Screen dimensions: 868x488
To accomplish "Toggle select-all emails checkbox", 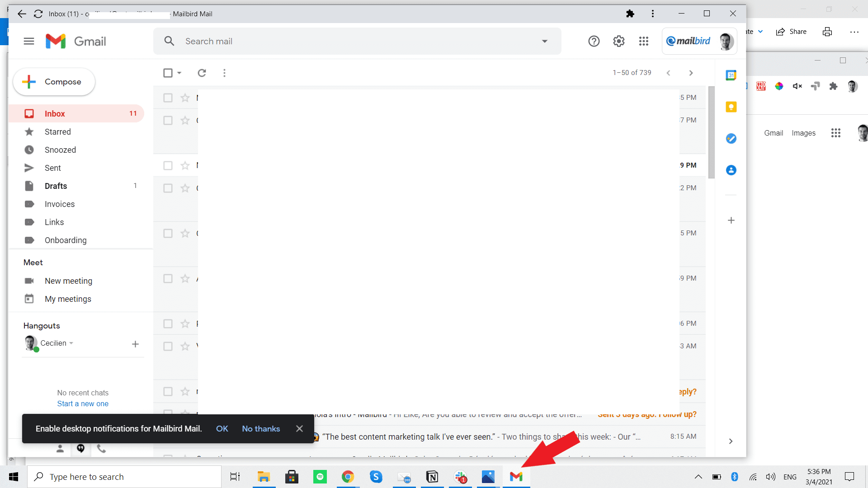I will click(168, 73).
